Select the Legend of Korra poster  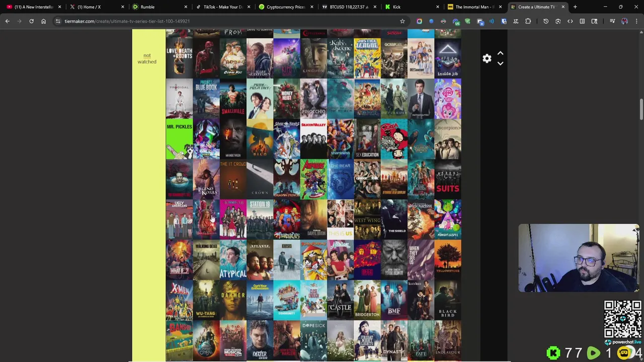pyautogui.click(x=206, y=179)
